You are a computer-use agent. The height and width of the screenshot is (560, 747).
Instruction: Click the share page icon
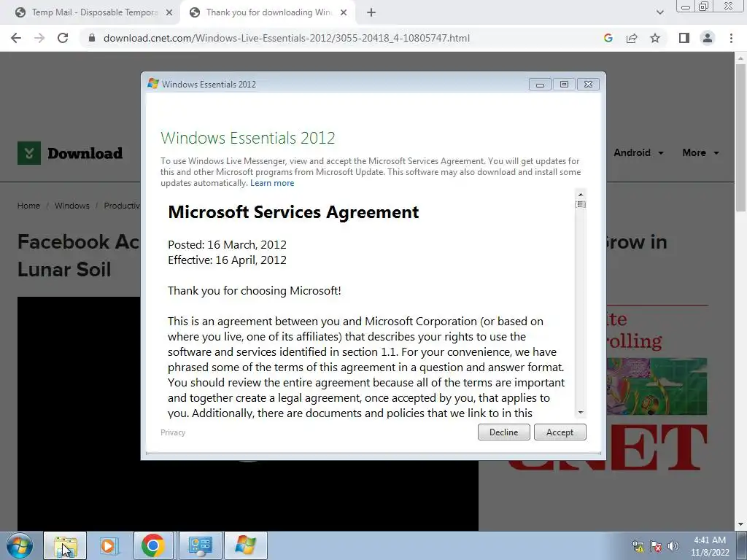click(632, 38)
